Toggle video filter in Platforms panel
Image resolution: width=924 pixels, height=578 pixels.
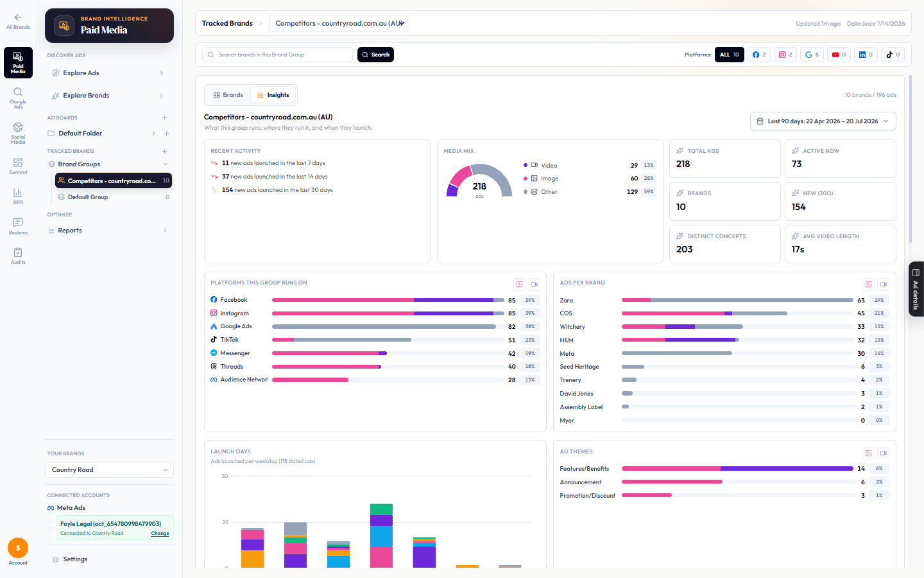[534, 284]
